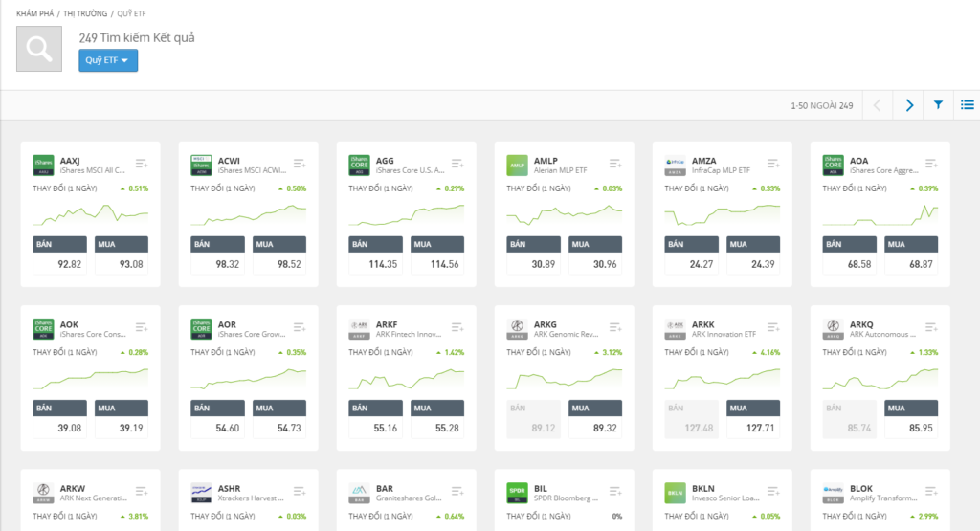
Task: Switch to list view
Action: (967, 105)
